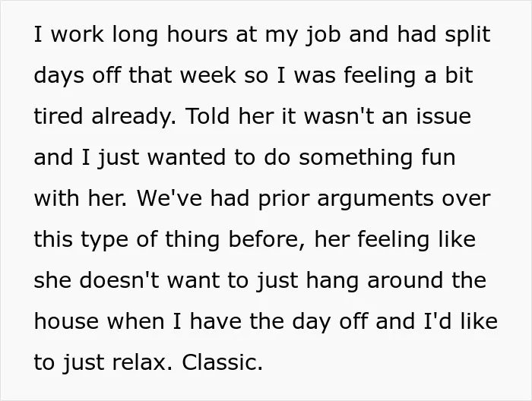Click the word "relax."

click(x=142, y=362)
